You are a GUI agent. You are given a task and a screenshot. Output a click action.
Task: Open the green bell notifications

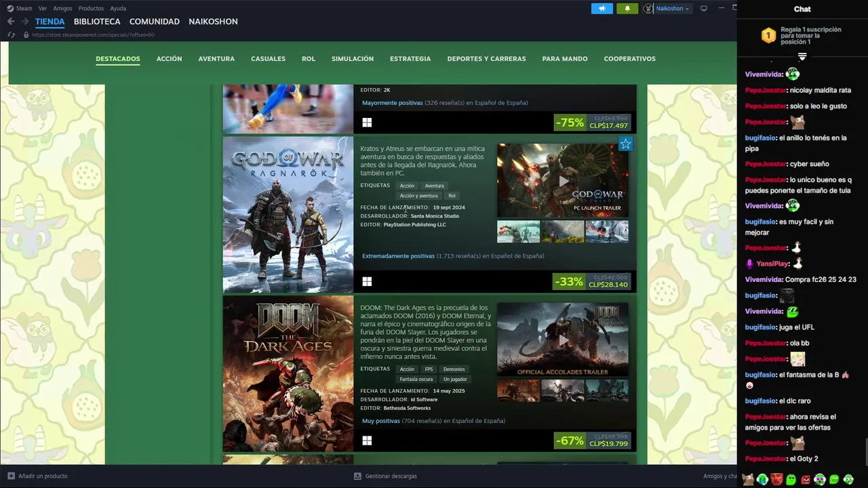[x=627, y=8]
